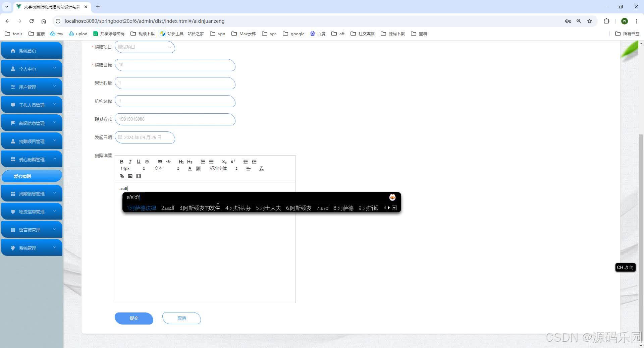
Task: Go to 留言板管理 in the sidebar
Action: coord(32,229)
